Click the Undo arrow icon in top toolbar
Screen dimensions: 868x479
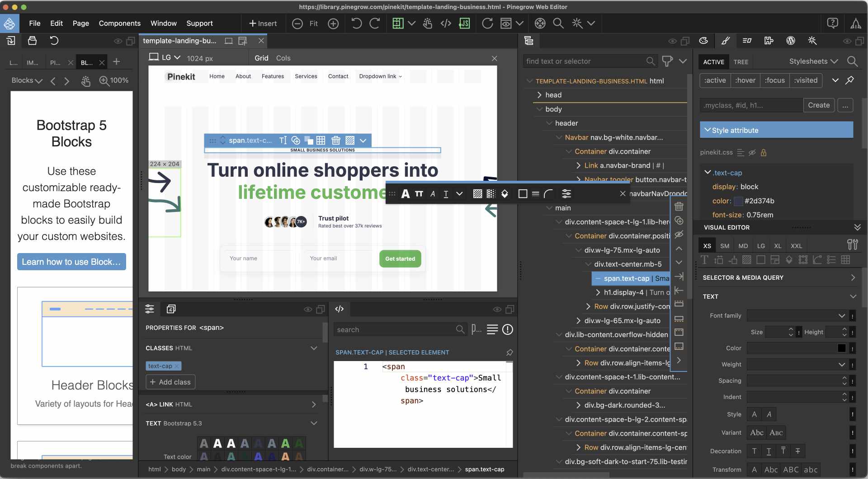click(x=356, y=23)
